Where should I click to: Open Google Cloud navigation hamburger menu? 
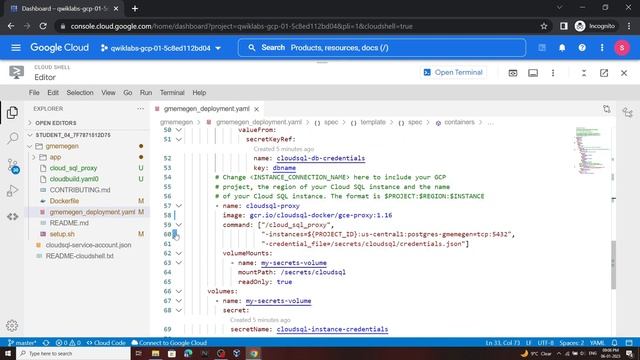[16, 48]
